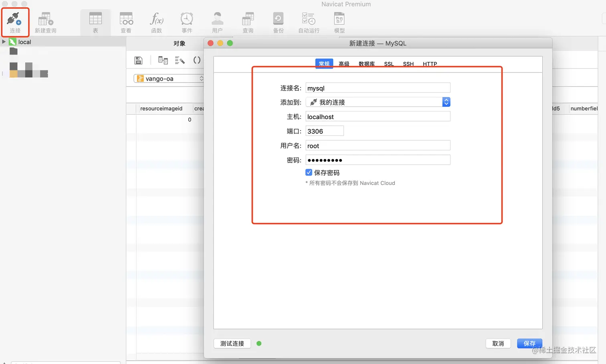Open the 自动运行 (Automation) toolbar icon
The height and width of the screenshot is (364, 606).
click(x=309, y=22)
